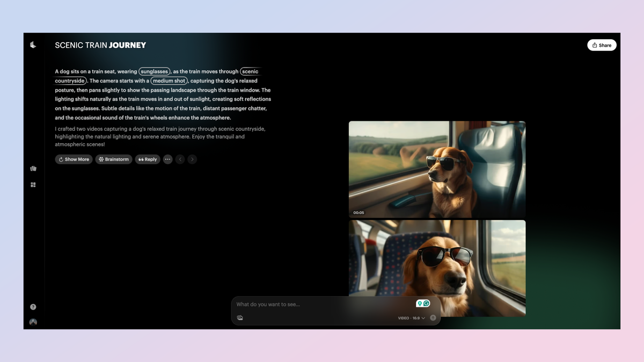
Task: Click the app logo at the top of the sidebar
Action: (33, 45)
